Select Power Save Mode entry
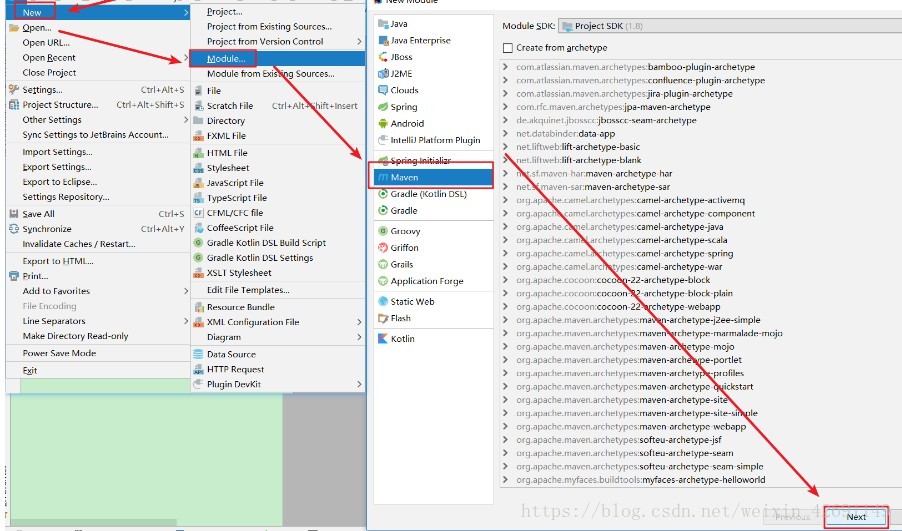The height and width of the screenshot is (531, 902). click(98, 353)
